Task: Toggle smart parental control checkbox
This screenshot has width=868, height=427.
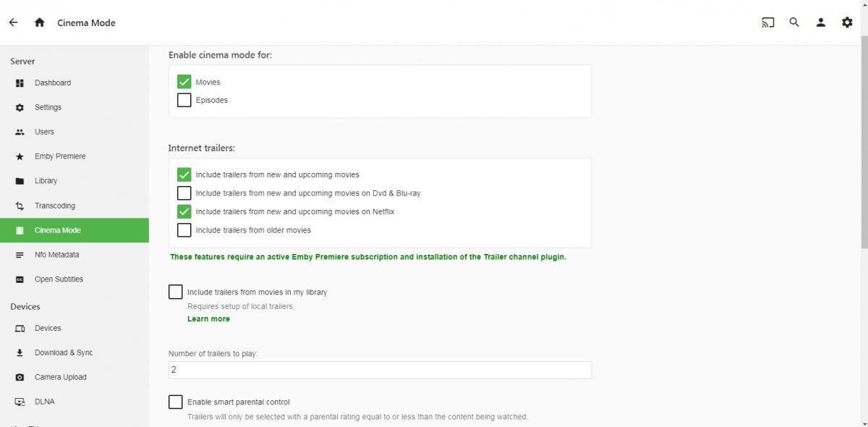Action: pyautogui.click(x=175, y=402)
